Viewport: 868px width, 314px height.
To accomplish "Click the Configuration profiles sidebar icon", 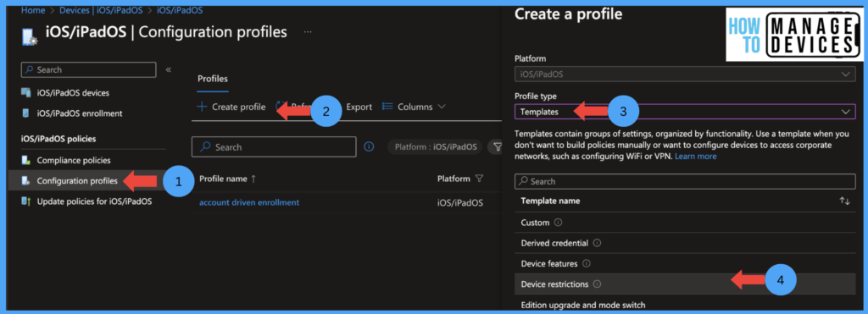I will (x=25, y=181).
